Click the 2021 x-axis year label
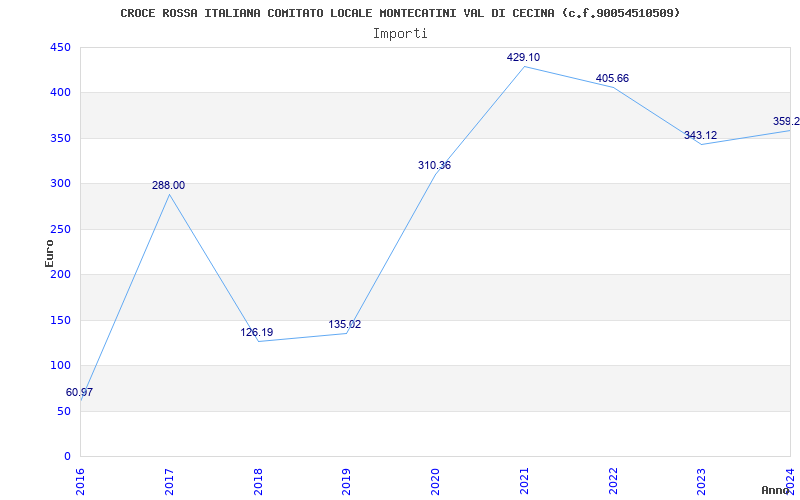This screenshot has height=500, width=800. 524,480
